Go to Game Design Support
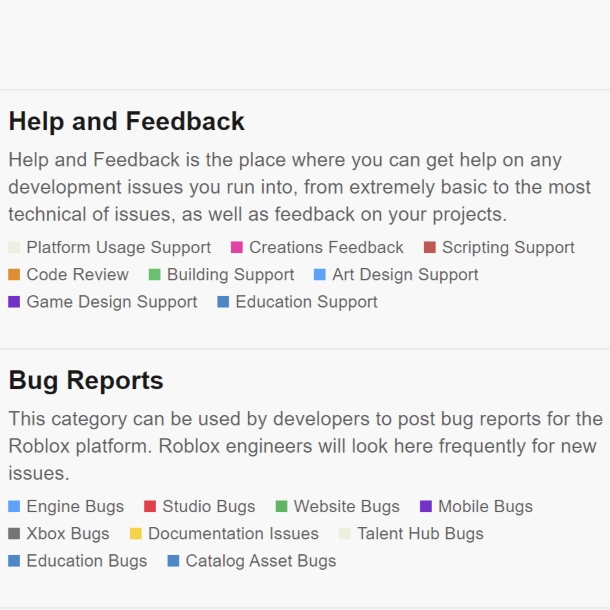 103,302
